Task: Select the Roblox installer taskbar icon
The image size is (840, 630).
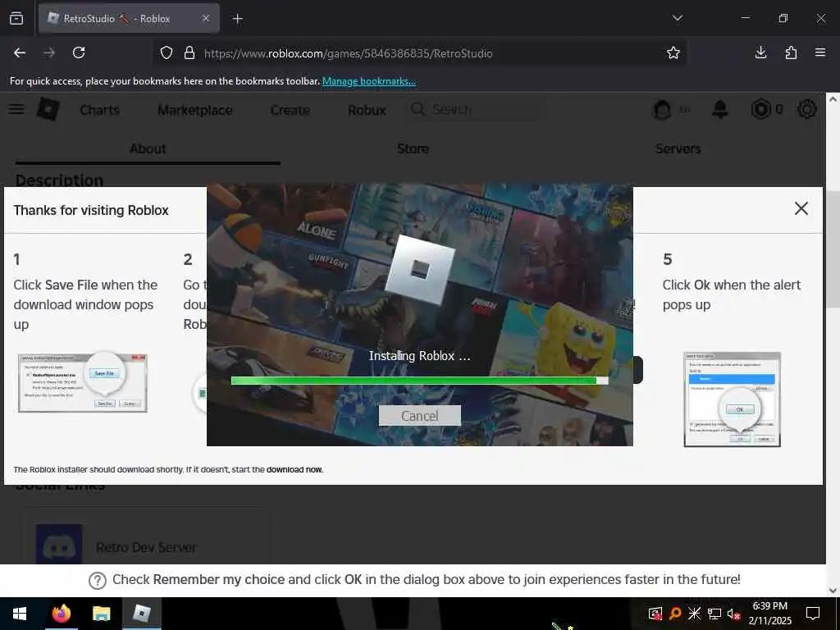Action: (141, 614)
